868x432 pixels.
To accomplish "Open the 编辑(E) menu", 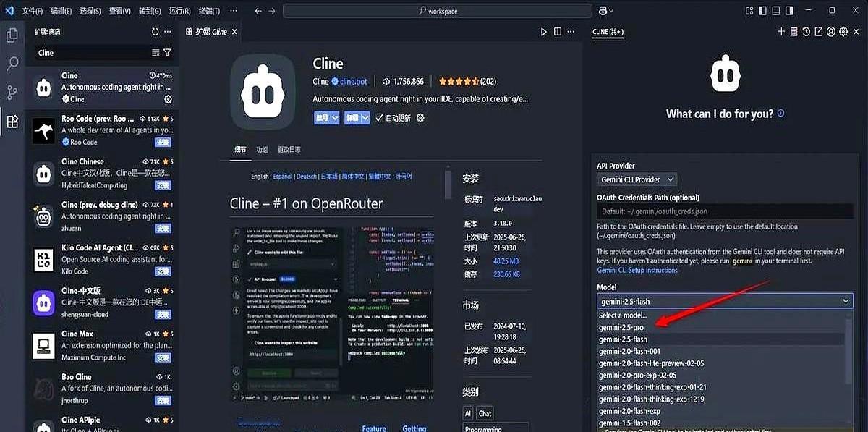I will point(61,11).
